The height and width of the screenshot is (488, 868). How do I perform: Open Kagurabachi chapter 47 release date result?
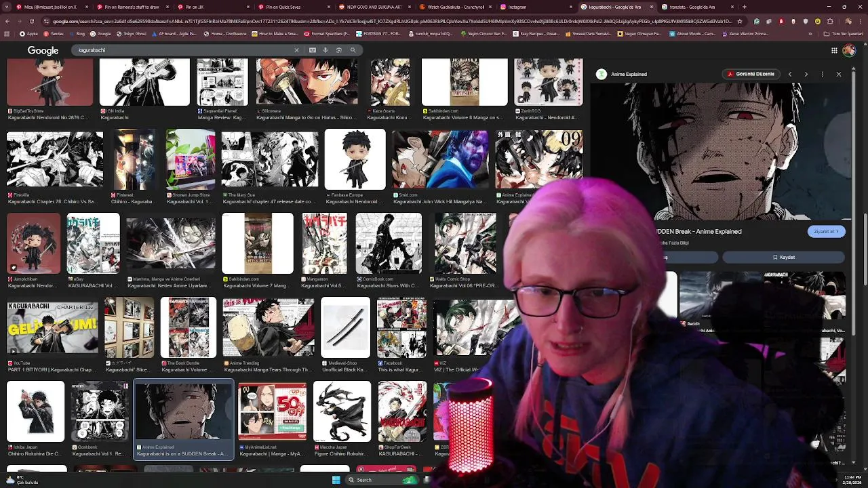click(x=269, y=168)
